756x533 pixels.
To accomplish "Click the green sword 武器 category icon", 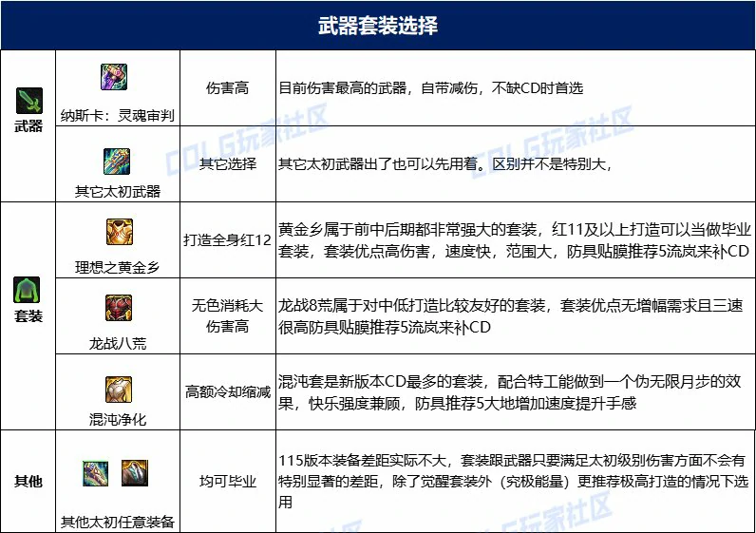I will pos(28,101).
